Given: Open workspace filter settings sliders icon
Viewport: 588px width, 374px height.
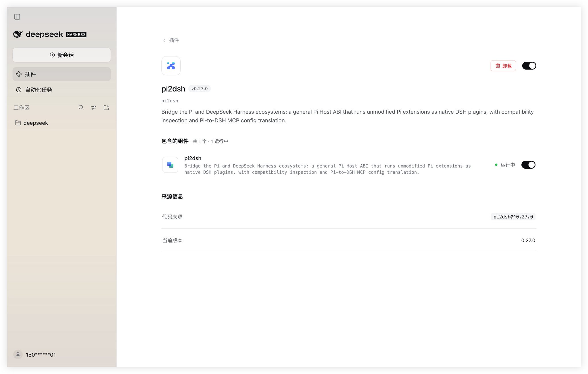Looking at the screenshot, I should (x=94, y=108).
